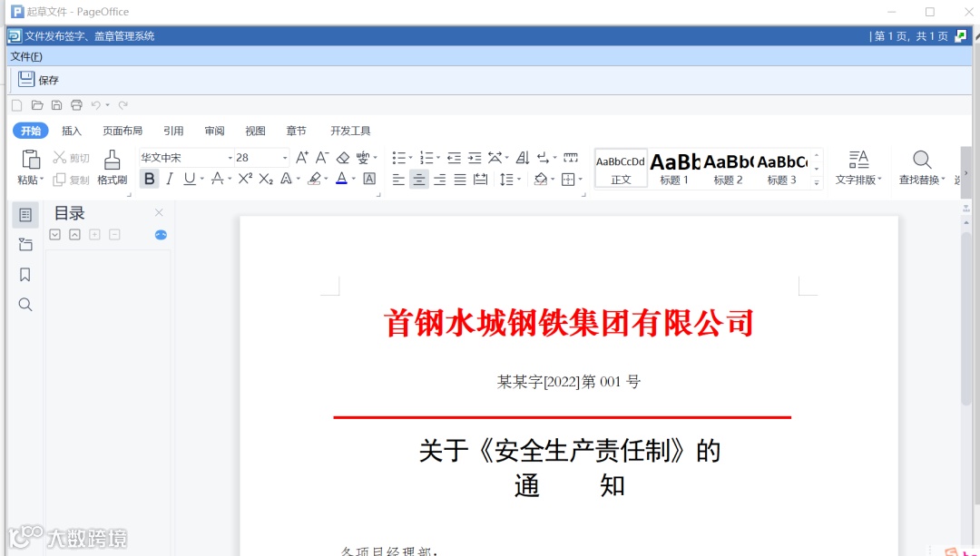The image size is (980, 556).
Task: Apply superscript X² formatting
Action: (246, 180)
